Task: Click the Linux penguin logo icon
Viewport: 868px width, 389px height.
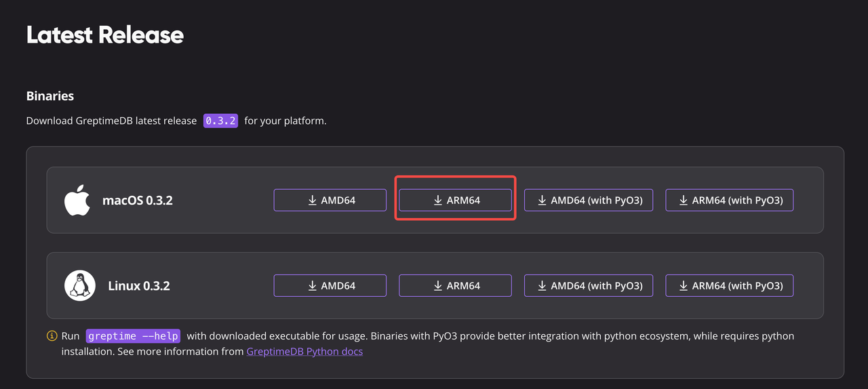Action: tap(79, 285)
